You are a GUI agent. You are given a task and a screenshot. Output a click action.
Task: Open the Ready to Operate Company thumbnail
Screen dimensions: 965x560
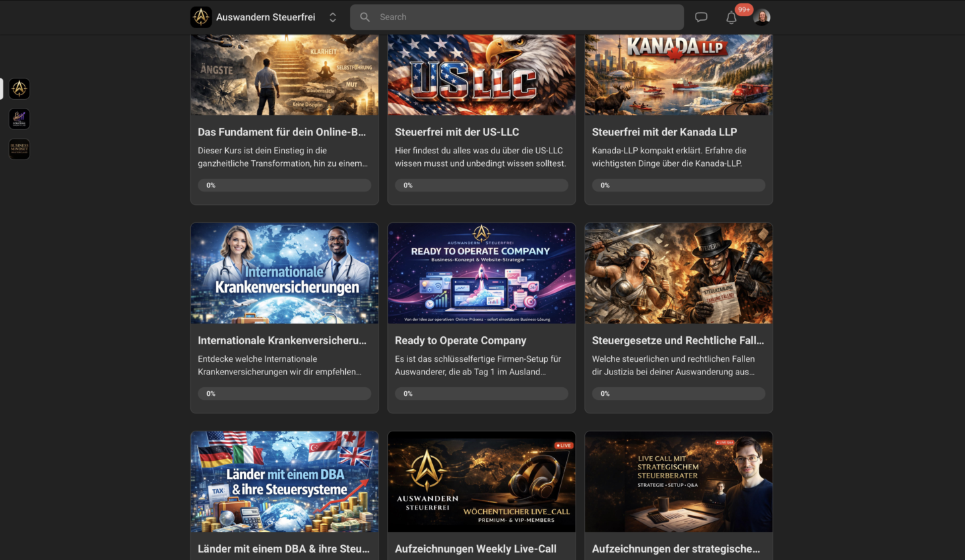482,273
